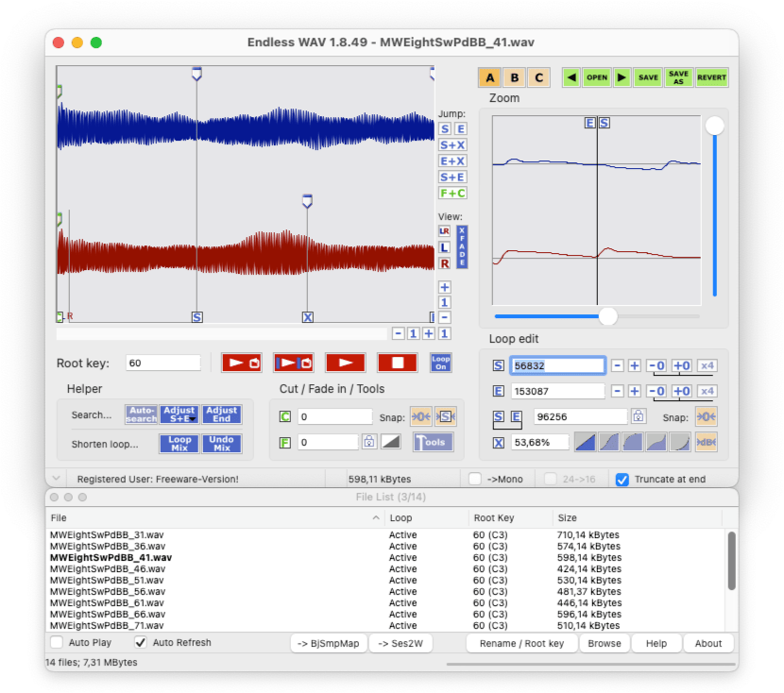Toggle the fade-in lock icon
Image resolution: width=784 pixels, height=693 pixels.
click(369, 442)
